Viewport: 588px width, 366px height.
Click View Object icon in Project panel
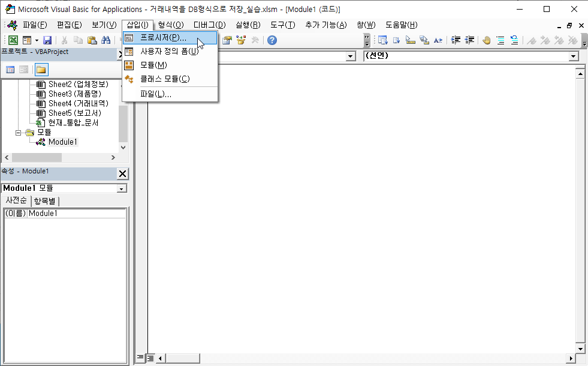[23, 70]
